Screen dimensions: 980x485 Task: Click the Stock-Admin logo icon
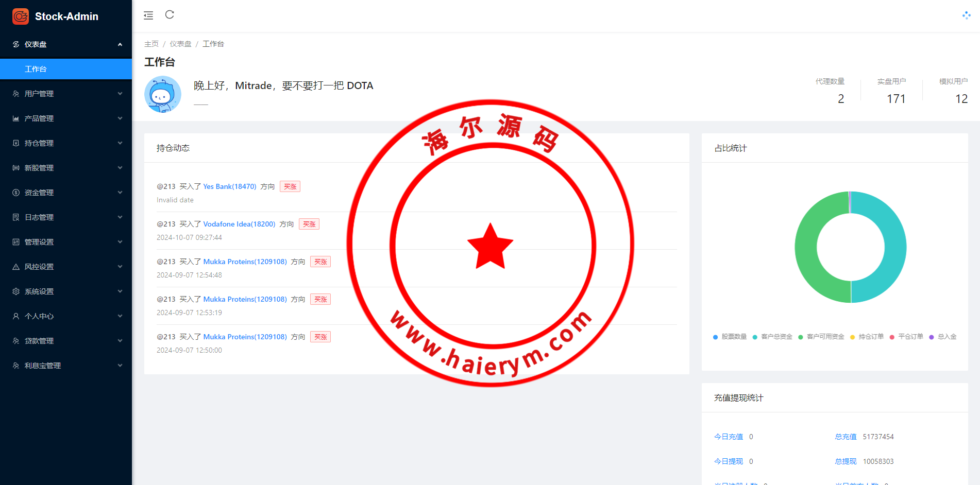click(x=21, y=16)
